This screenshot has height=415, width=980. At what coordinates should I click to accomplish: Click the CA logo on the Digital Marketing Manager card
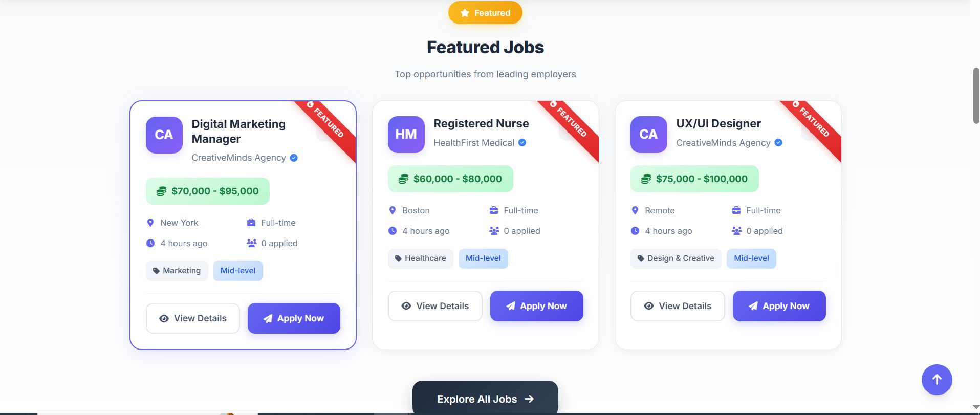[164, 135]
